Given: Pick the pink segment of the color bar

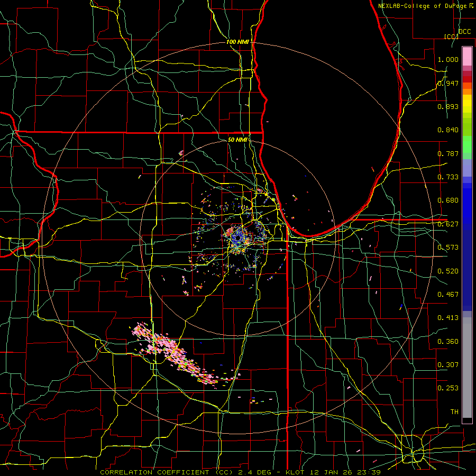Looking at the screenshot, I should (467, 56).
